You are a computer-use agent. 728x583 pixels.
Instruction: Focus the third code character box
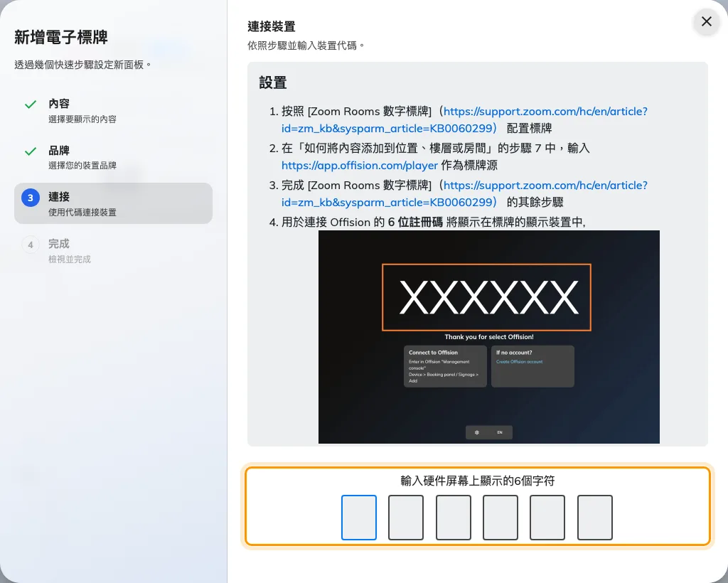tap(453, 518)
